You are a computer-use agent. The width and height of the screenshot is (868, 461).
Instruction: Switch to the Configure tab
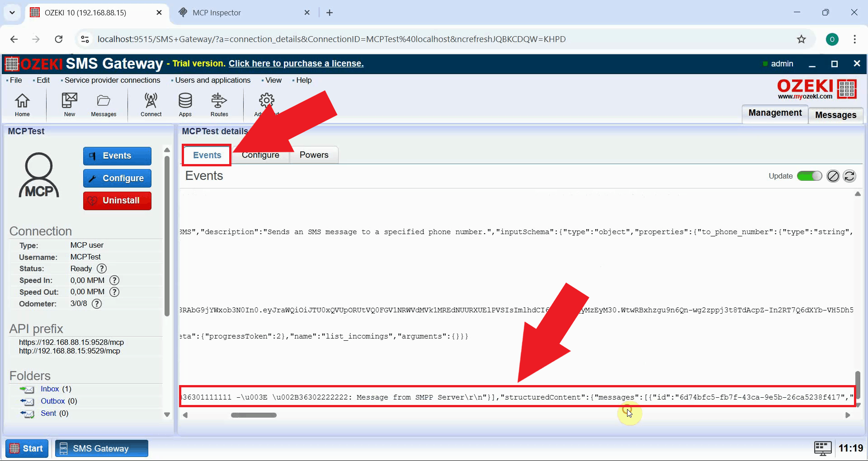[260, 155]
